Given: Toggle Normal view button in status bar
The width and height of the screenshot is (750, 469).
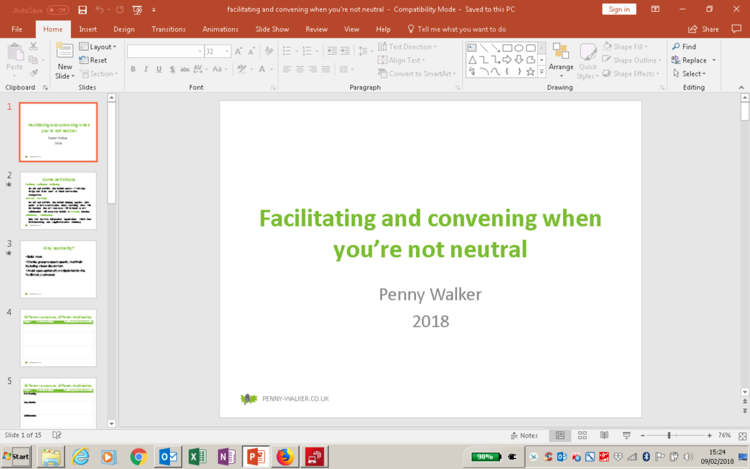Looking at the screenshot, I should click(560, 435).
